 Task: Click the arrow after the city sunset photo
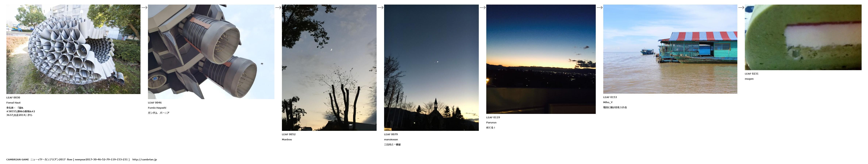[x=599, y=7]
